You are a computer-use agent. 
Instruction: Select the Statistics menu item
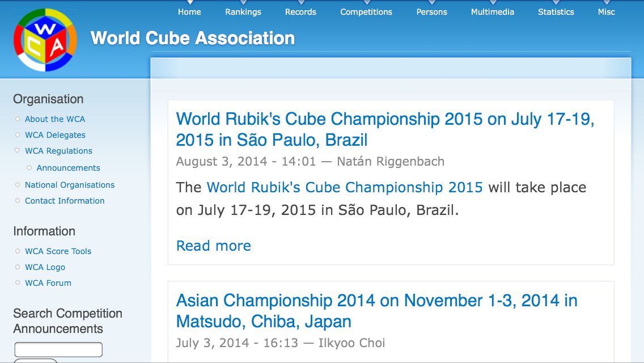[556, 12]
